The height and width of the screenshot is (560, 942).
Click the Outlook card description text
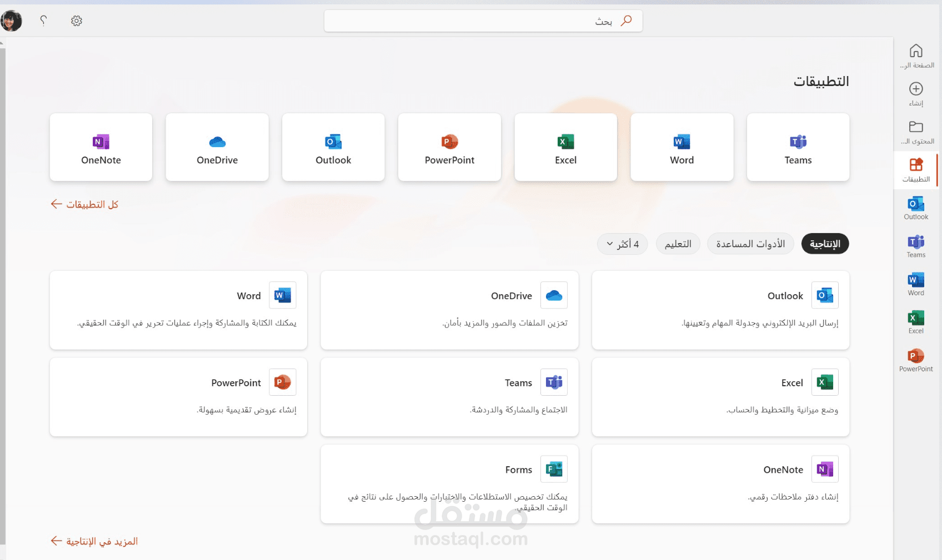point(760,323)
